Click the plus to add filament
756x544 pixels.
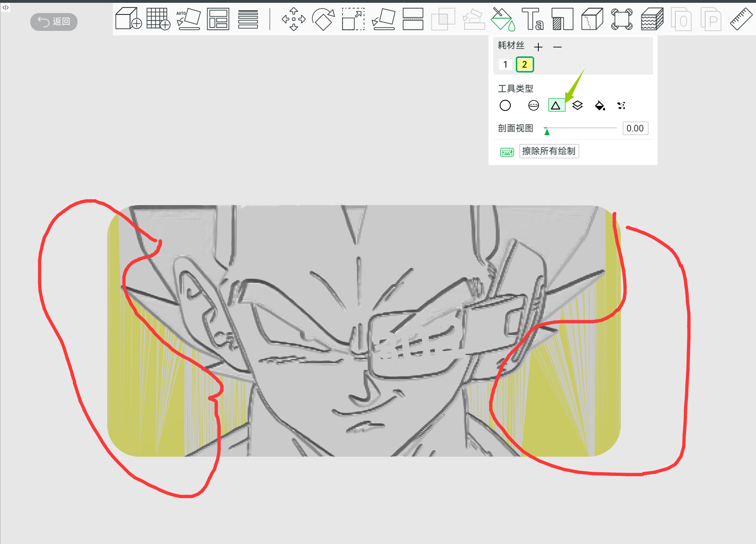(x=538, y=47)
